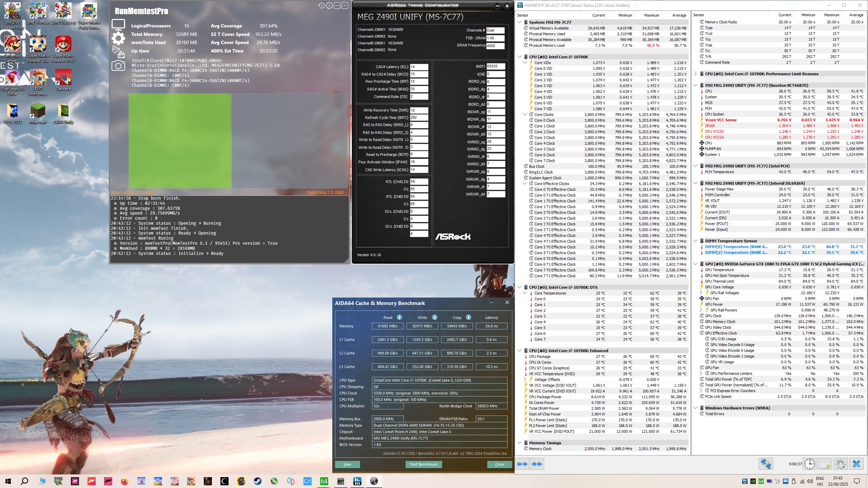The image size is (868, 488).
Task: Click tREFI value field in Timing Configurator
Action: (x=496, y=66)
